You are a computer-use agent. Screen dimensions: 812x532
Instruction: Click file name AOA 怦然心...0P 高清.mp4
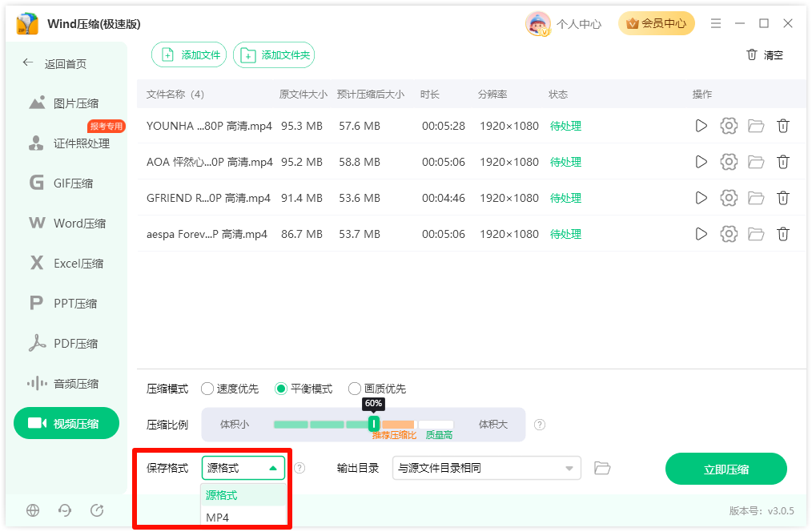click(209, 162)
